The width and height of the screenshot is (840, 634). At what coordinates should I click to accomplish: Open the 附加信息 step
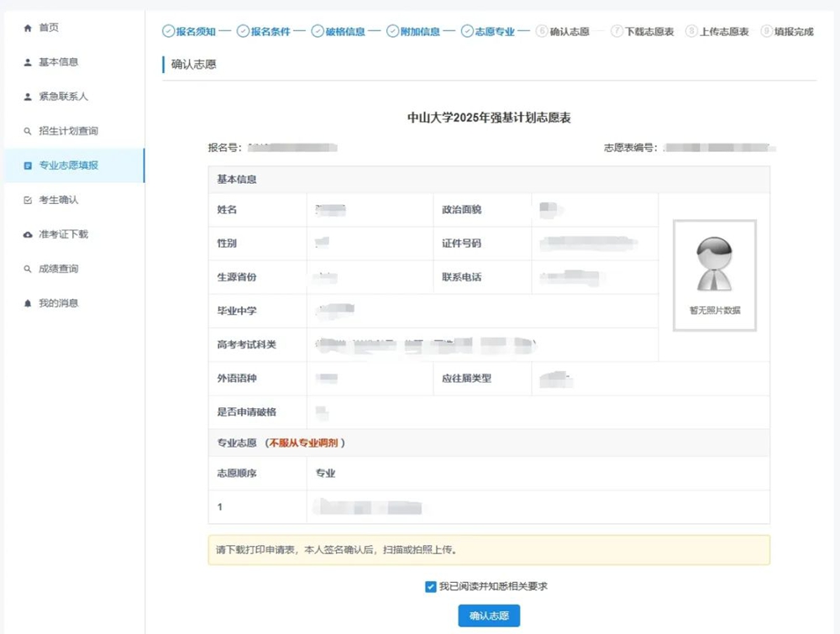(413, 32)
